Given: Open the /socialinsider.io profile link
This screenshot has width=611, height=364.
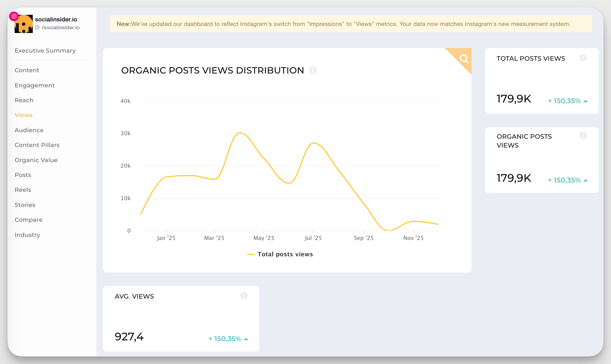Looking at the screenshot, I should pyautogui.click(x=60, y=27).
